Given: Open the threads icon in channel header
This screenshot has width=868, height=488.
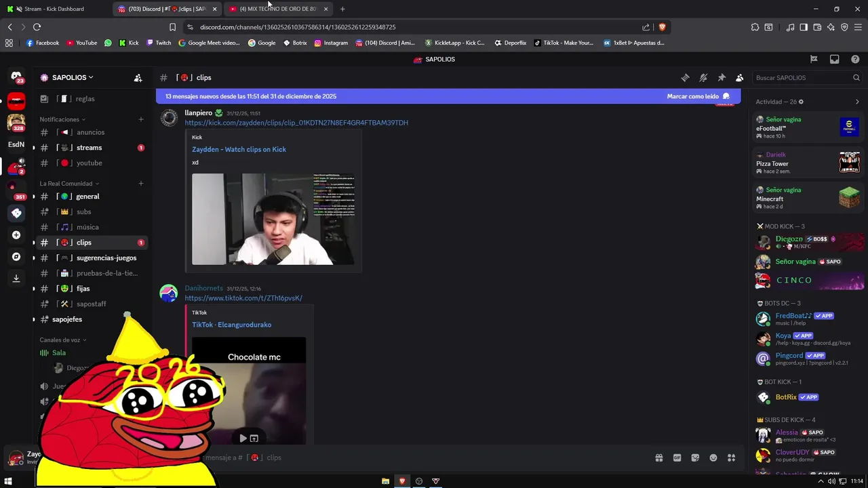Looking at the screenshot, I should 685,78.
